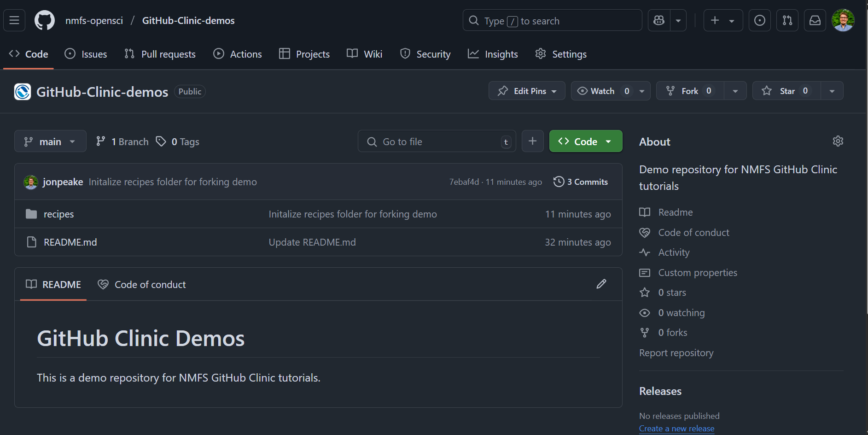Switch to the Settings tab
This screenshot has height=435, width=868.
tap(561, 54)
